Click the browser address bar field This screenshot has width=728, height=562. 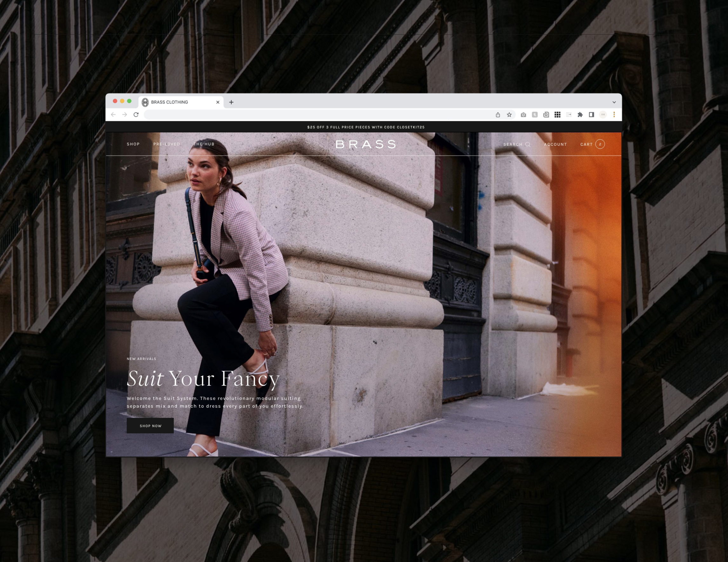pyautogui.click(x=317, y=115)
